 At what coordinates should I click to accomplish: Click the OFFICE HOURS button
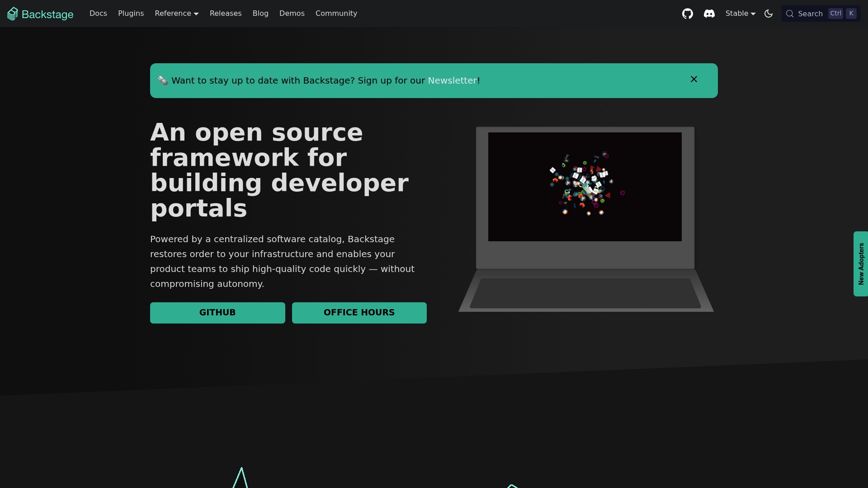point(359,313)
